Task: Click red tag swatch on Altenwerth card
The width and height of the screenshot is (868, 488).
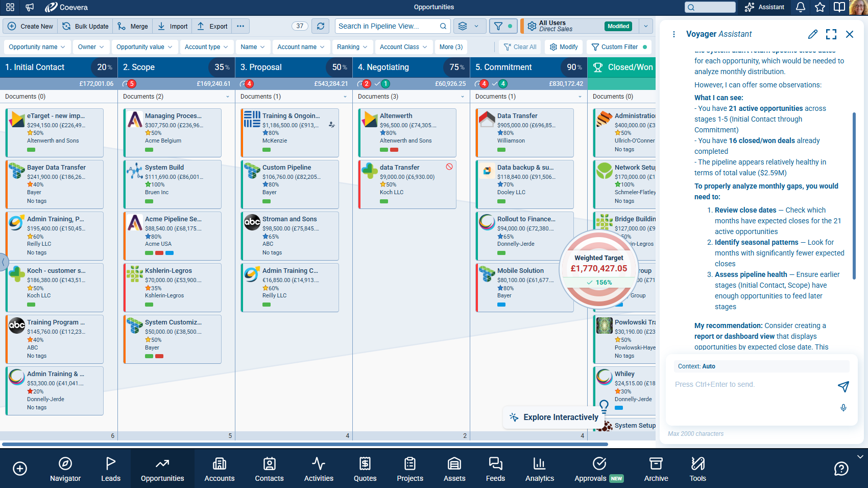Action: (394, 150)
